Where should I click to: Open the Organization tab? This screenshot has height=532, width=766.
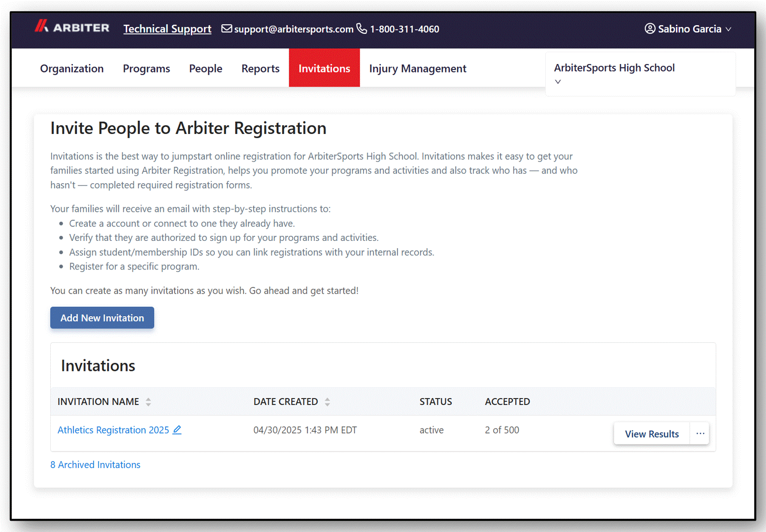coord(72,68)
